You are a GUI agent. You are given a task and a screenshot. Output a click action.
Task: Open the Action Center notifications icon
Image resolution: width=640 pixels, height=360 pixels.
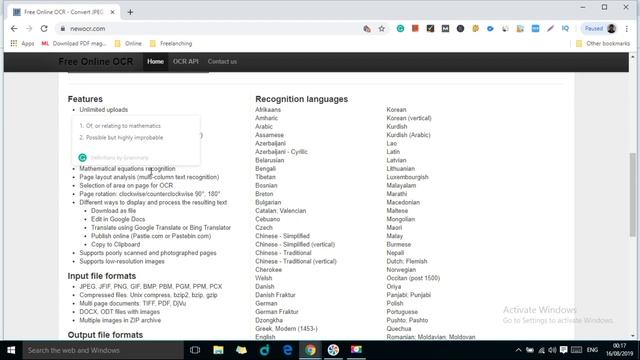[564, 350]
